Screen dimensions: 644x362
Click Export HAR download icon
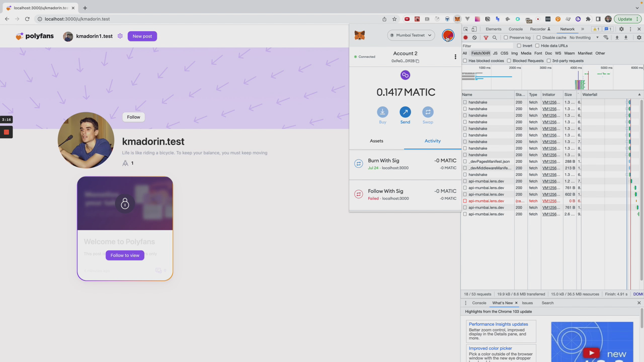[x=626, y=38]
